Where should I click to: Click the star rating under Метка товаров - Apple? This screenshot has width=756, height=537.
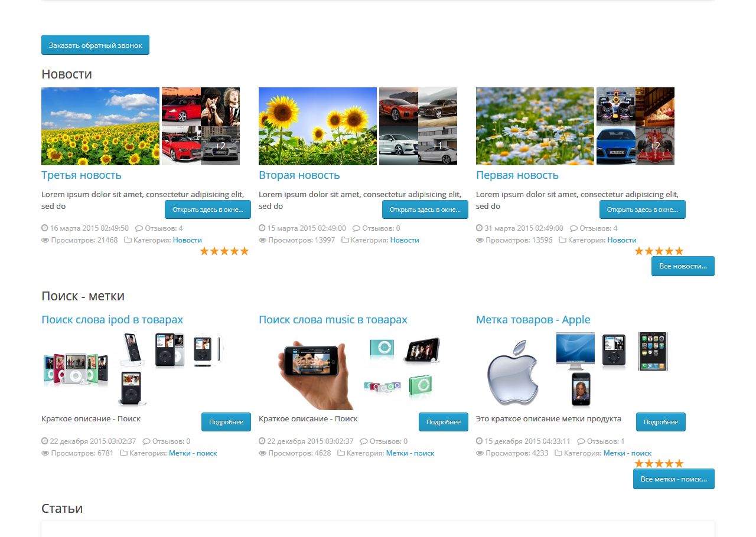click(x=659, y=464)
